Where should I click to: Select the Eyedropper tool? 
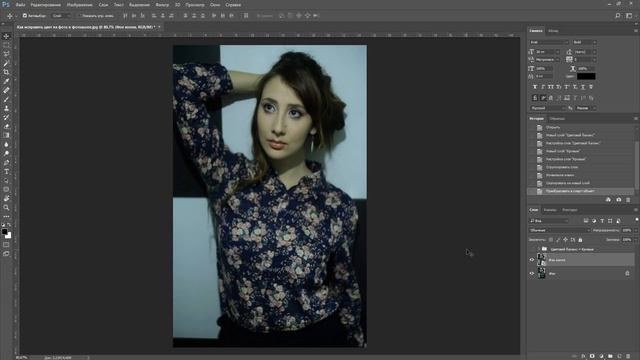[6, 81]
